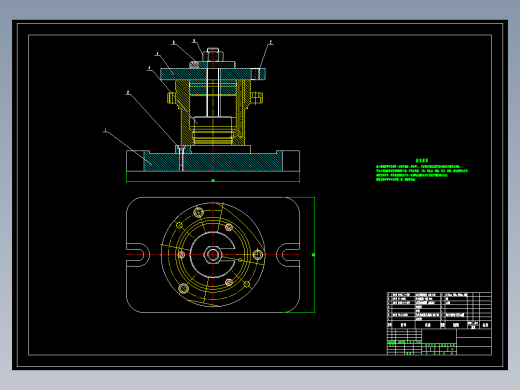This screenshot has width=520, height=390.
Task: Click the green horizontal dimension under section view
Action: click(x=213, y=180)
